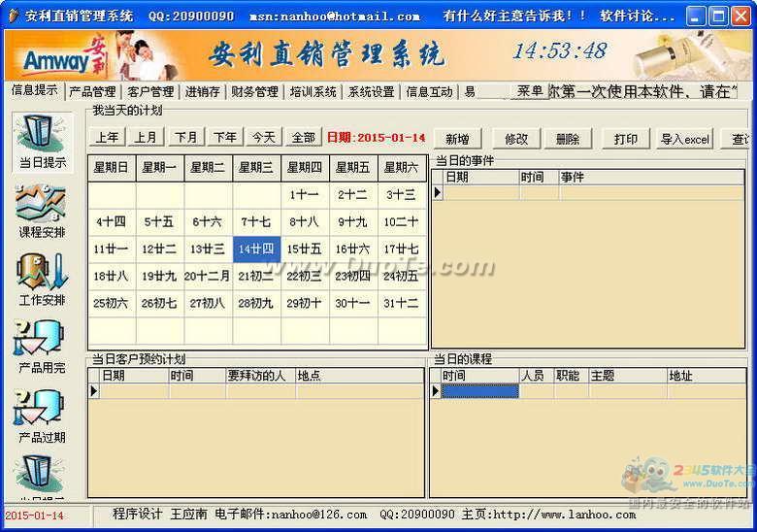Image resolution: width=757 pixels, height=532 pixels.
Task: Select calendar day 31十二
Action: (x=402, y=303)
